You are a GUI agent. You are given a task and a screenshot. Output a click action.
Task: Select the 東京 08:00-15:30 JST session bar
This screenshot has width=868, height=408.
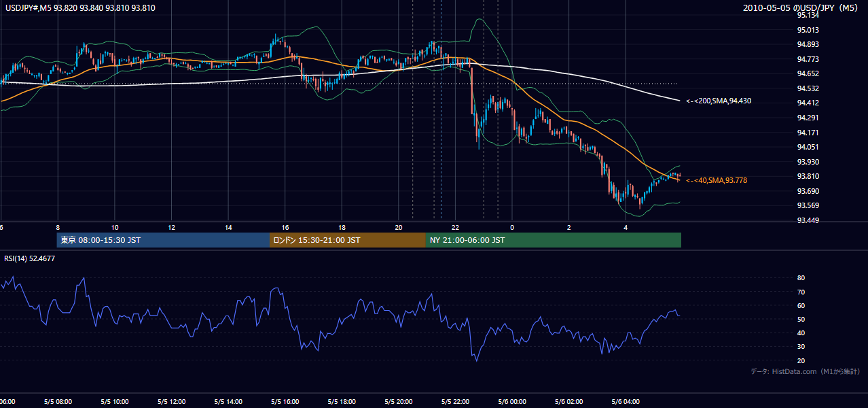click(x=164, y=240)
